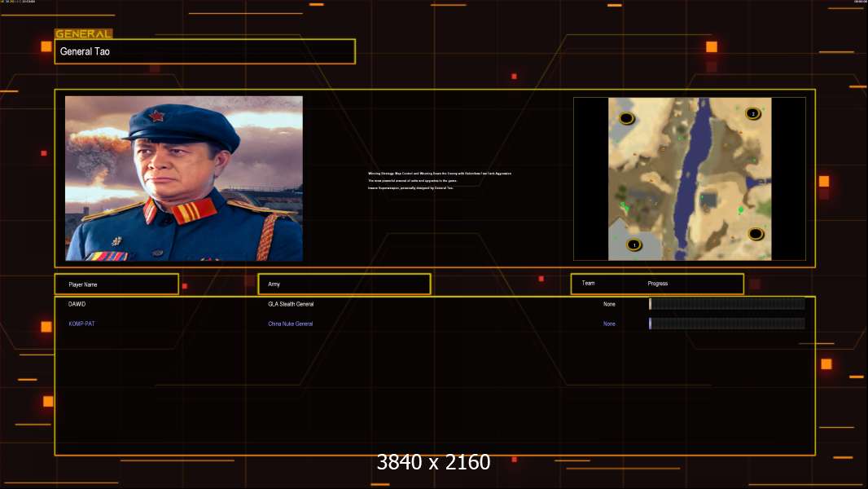Select player name KOMP-PAT
The height and width of the screenshot is (489, 868).
(x=81, y=324)
